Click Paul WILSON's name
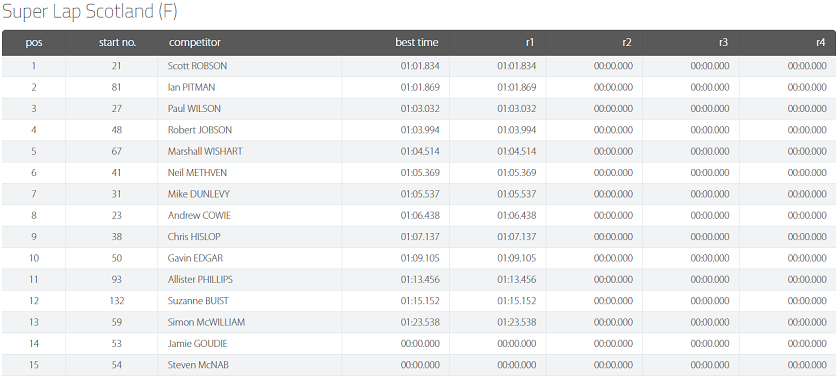Viewport: 840px width, 378px height. coord(194,109)
